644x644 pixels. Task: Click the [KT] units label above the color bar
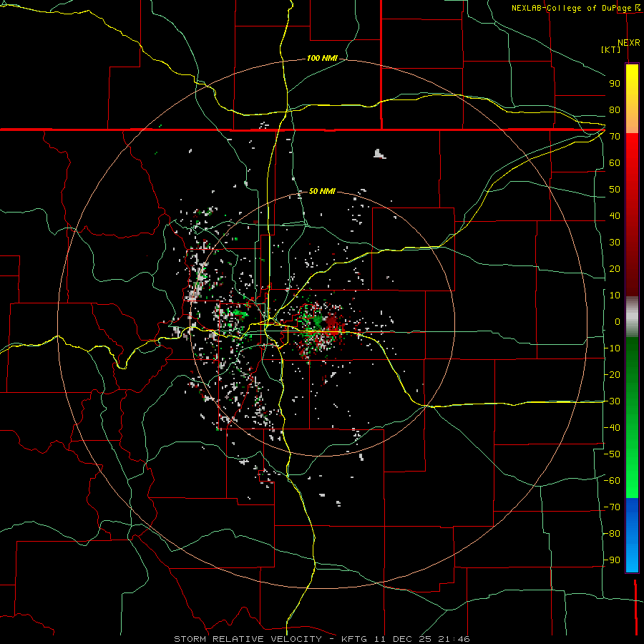pyautogui.click(x=611, y=49)
